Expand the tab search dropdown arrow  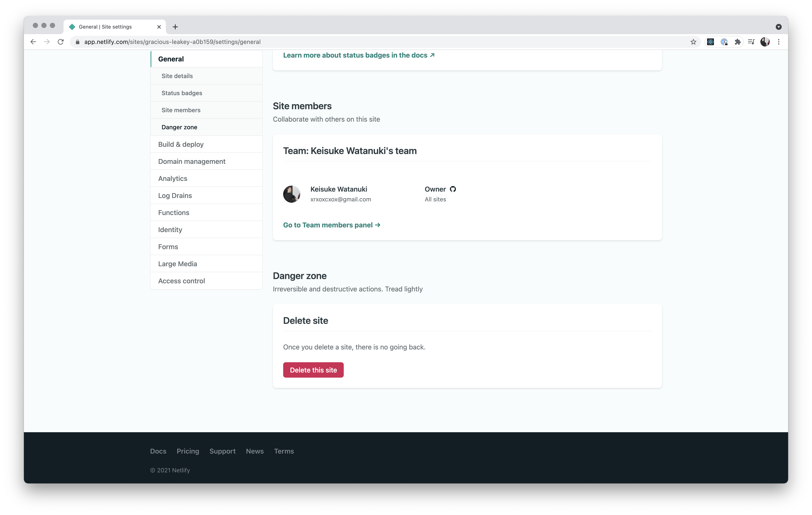[778, 27]
